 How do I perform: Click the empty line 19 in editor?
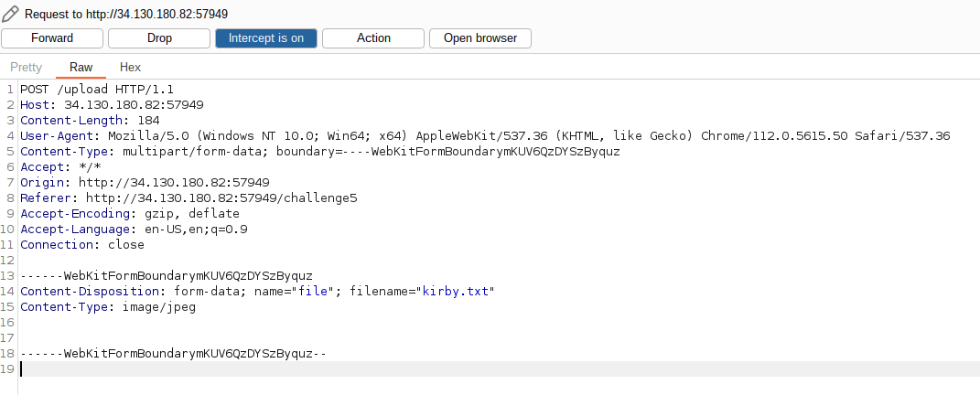275,369
